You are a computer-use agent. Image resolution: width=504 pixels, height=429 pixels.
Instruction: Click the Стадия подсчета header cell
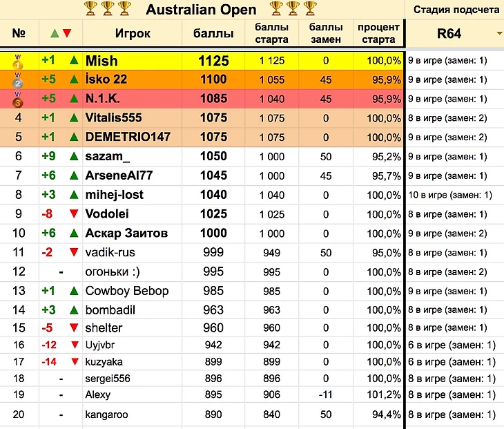[455, 10]
